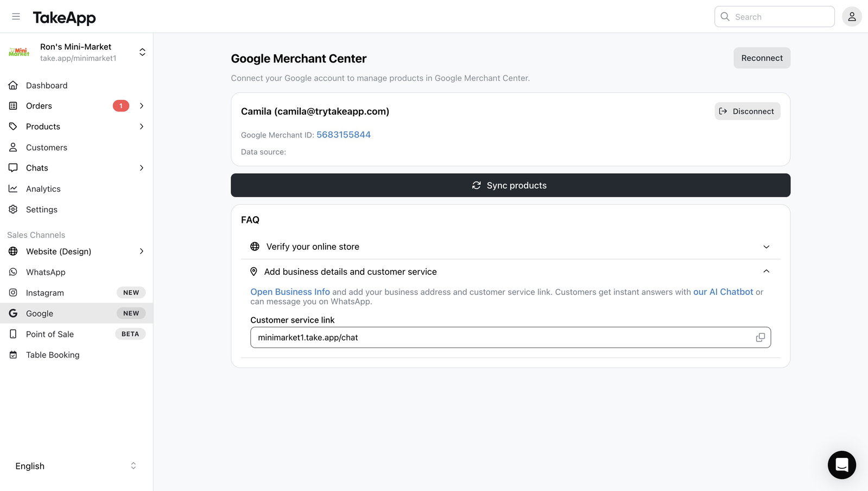Screen dimensions: 868x491
Task: Click the Disconnect button
Action: click(747, 111)
